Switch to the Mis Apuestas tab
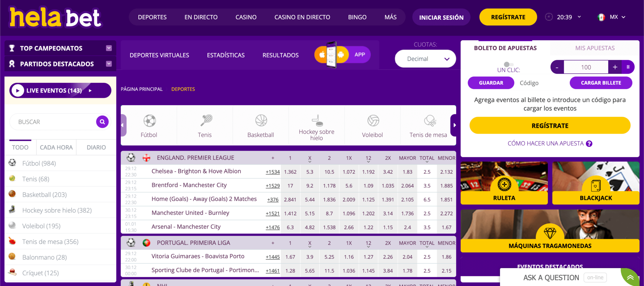644x286 pixels. pyautogui.click(x=595, y=48)
